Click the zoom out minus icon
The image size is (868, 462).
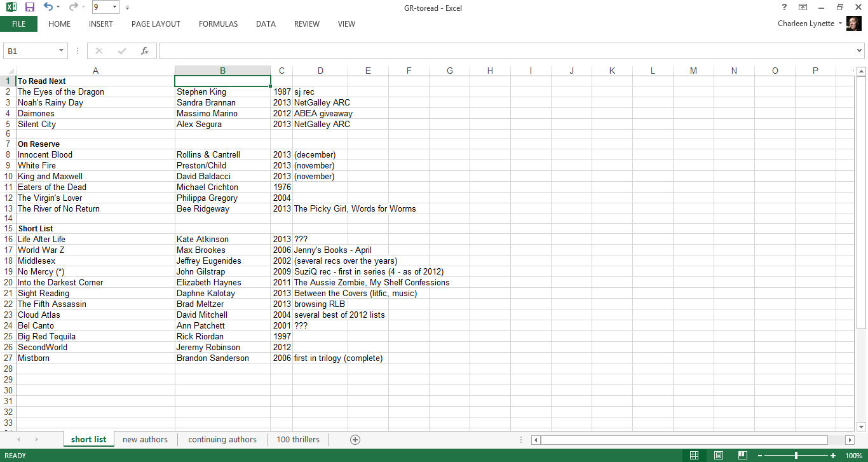click(x=760, y=456)
